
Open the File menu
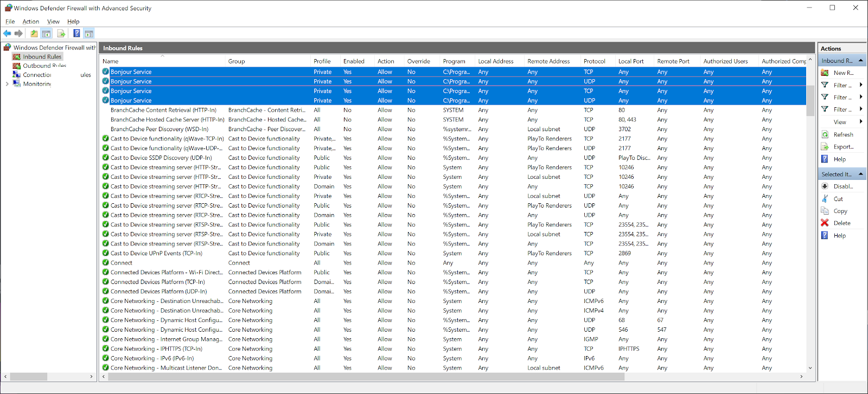tap(10, 22)
